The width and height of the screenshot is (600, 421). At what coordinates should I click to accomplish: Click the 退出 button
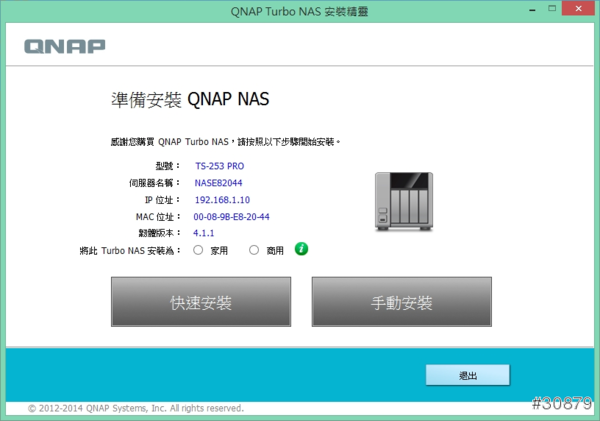pyautogui.click(x=468, y=375)
